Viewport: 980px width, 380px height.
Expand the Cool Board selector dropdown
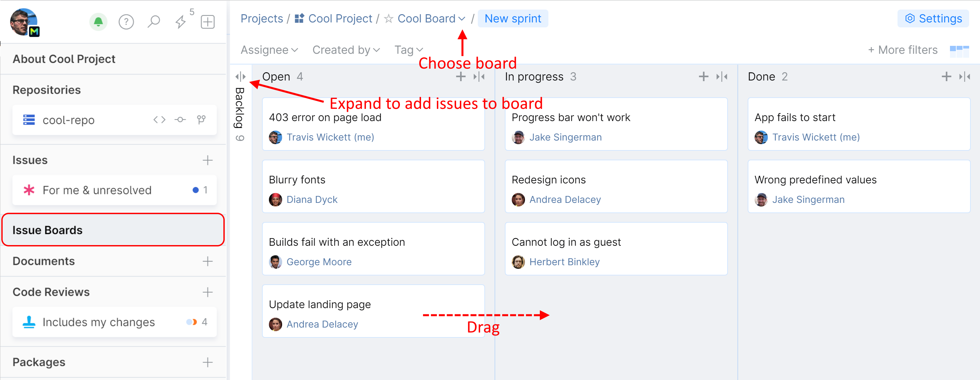point(462,19)
